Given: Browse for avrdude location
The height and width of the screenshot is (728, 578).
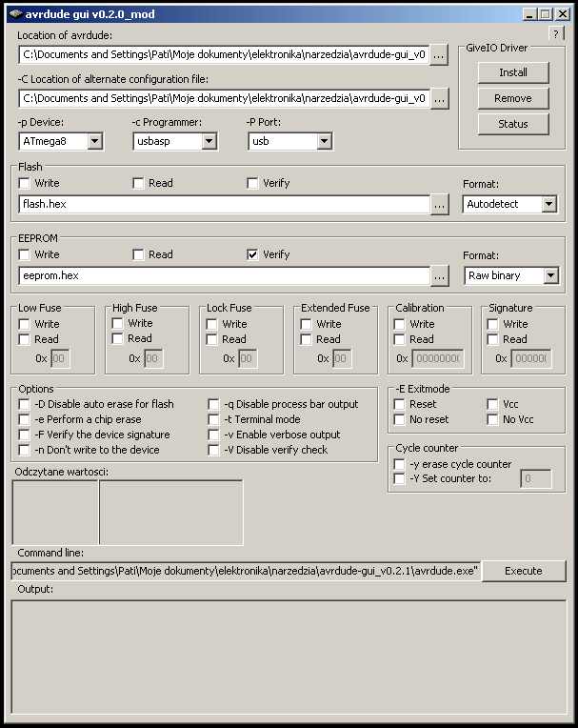Looking at the screenshot, I should coord(439,54).
